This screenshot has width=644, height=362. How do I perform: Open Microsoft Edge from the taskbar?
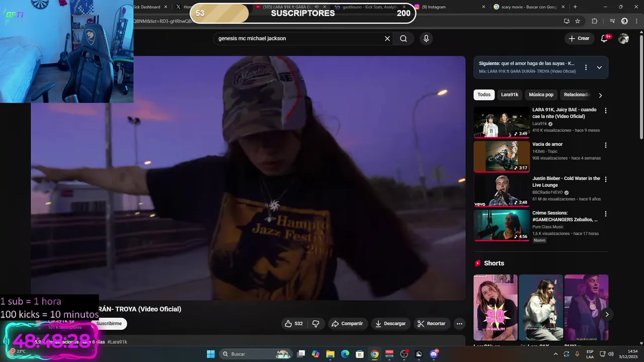coord(345,354)
